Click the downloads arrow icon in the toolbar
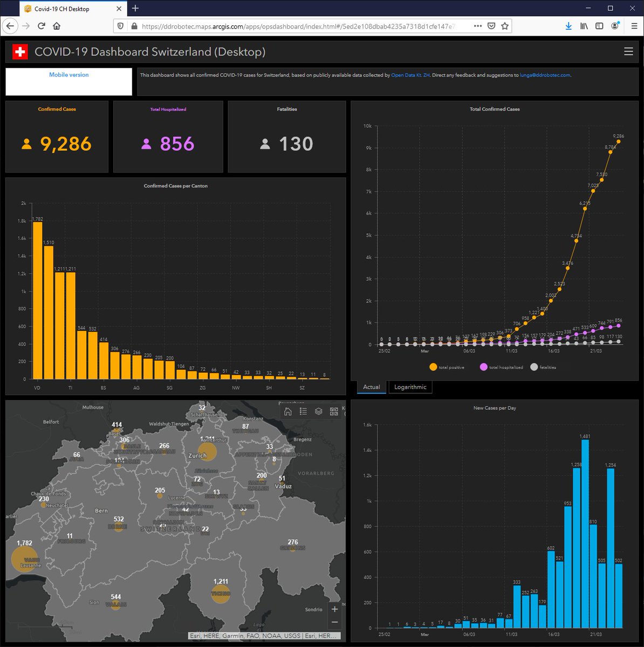This screenshot has width=644, height=647. point(568,25)
